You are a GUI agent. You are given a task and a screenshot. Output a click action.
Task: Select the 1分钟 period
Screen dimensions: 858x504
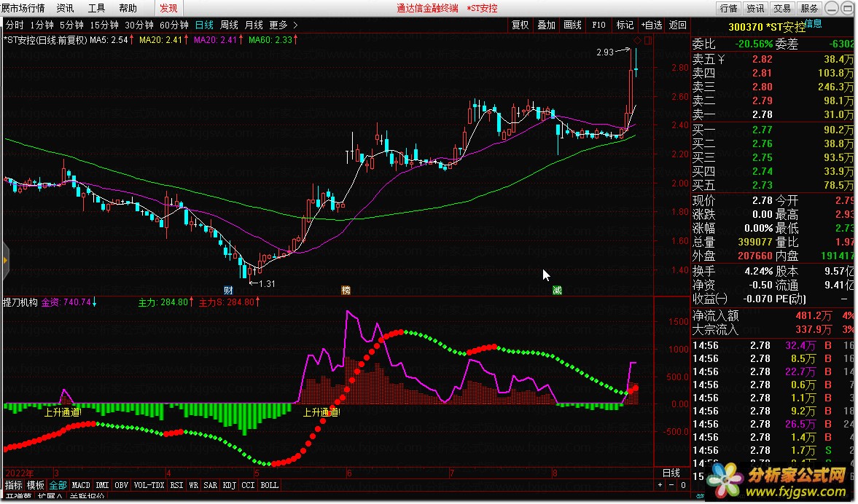[42, 25]
